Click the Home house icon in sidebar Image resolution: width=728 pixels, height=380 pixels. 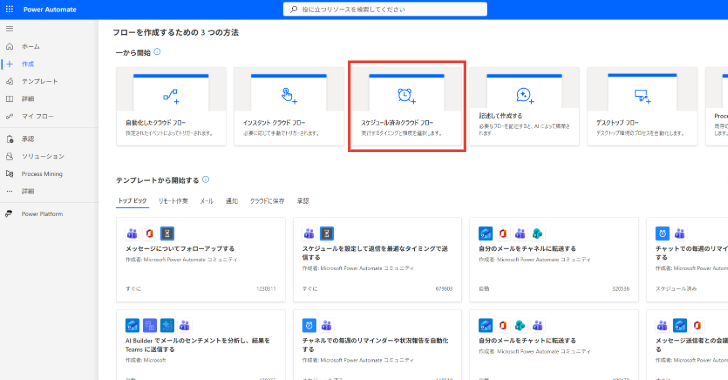point(9,46)
